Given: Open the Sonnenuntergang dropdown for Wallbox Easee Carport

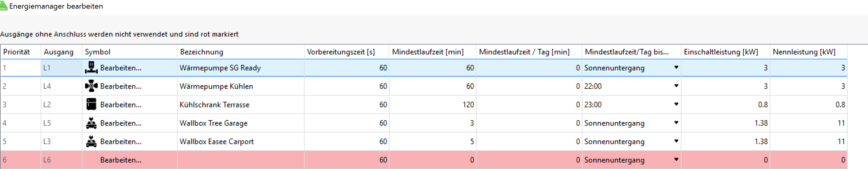Looking at the screenshot, I should point(676,141).
